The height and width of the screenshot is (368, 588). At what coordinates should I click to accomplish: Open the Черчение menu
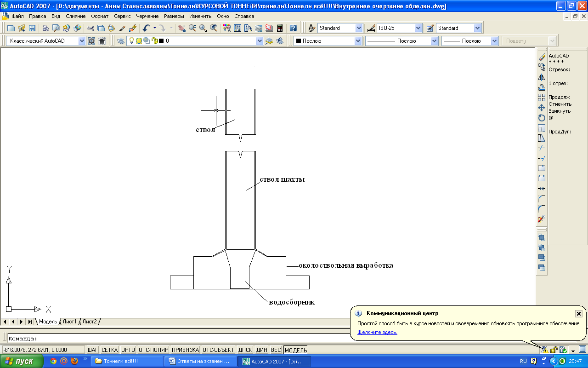(x=147, y=16)
